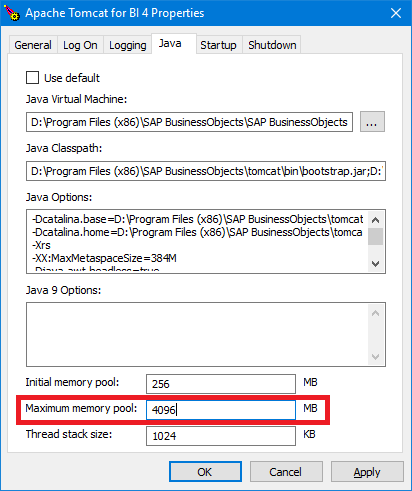
Task: Open the Shutdown tab
Action: 272,45
